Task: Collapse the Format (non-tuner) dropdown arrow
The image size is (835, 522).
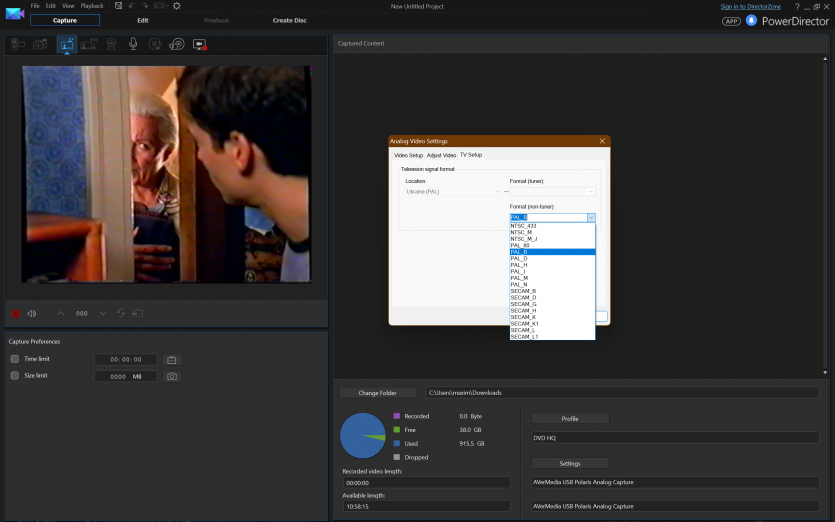Action: click(591, 217)
